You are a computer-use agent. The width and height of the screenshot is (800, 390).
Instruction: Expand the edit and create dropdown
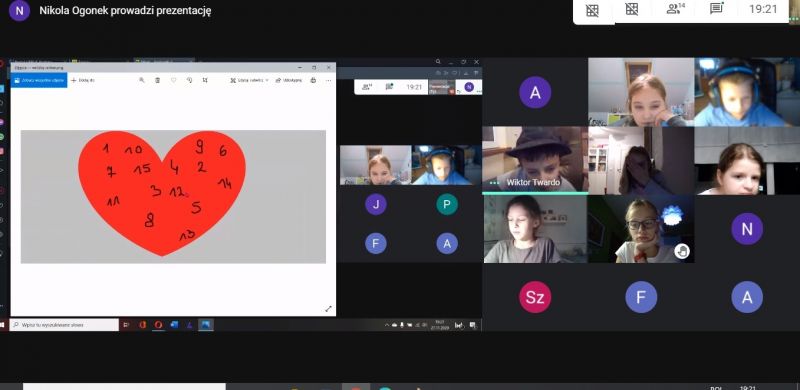coord(249,80)
